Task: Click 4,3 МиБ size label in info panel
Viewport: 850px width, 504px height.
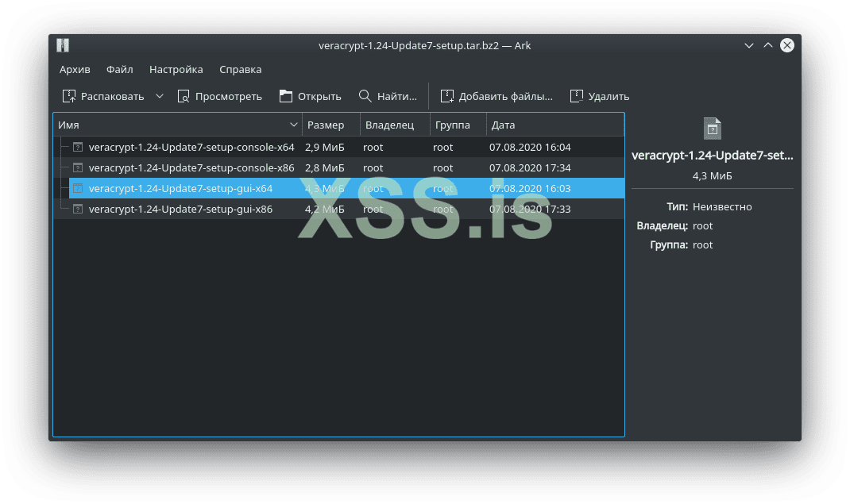Action: [713, 176]
